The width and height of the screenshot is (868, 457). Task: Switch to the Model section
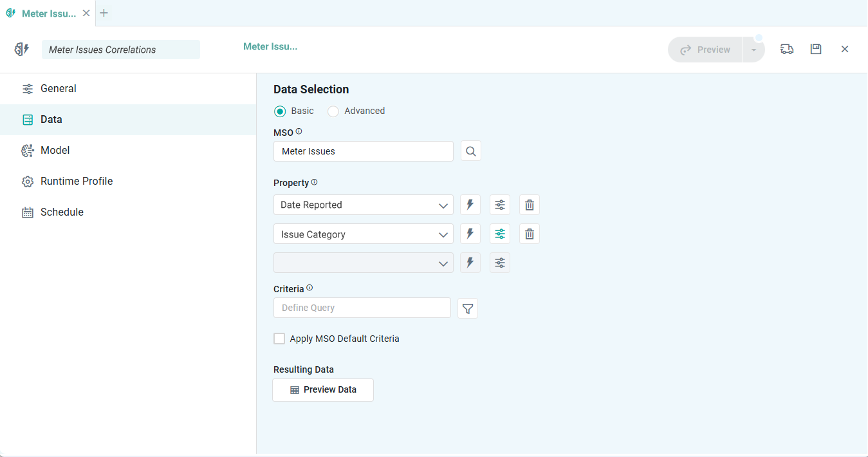coord(55,150)
